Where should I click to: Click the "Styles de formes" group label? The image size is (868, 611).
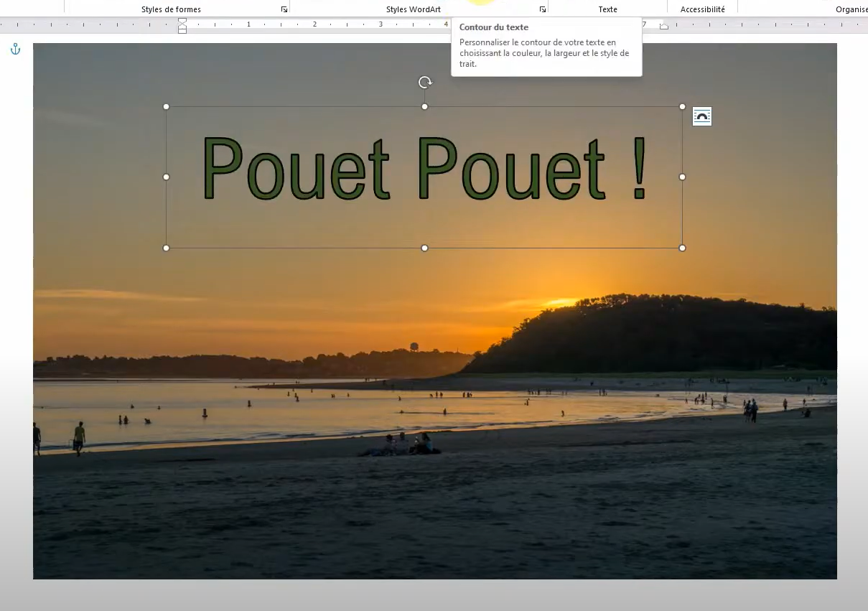tap(171, 9)
